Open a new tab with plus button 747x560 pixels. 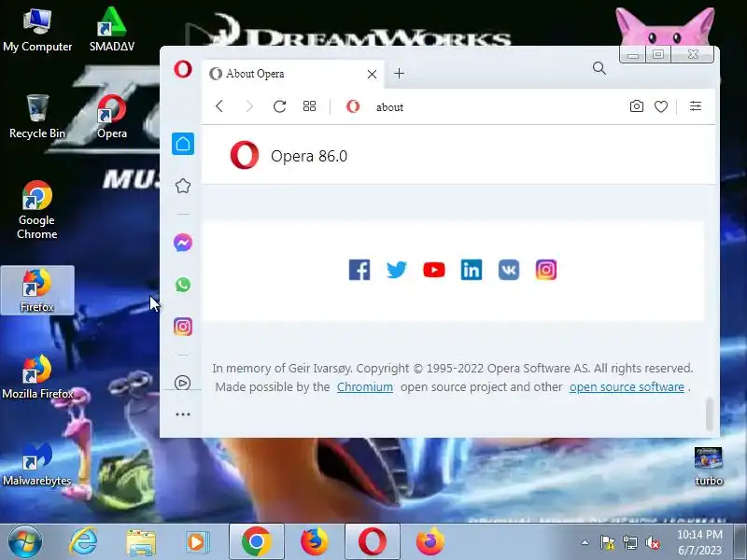point(400,74)
